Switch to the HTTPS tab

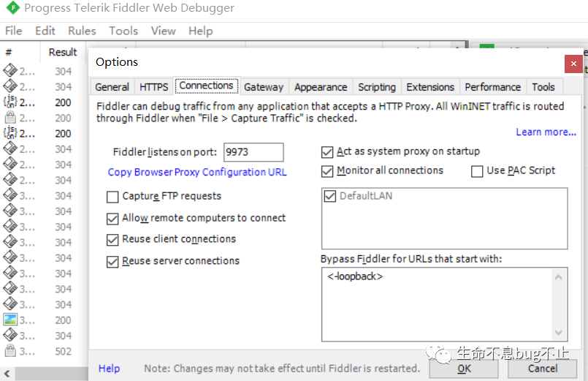click(153, 87)
